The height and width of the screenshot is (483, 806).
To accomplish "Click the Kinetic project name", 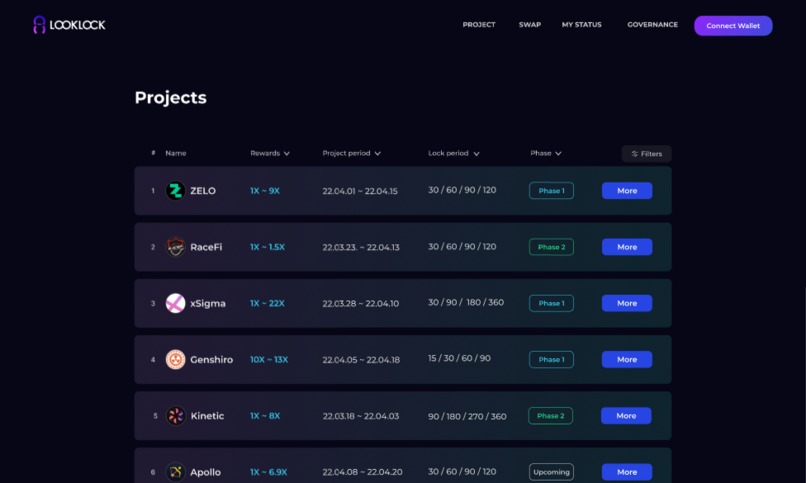I will point(207,416).
